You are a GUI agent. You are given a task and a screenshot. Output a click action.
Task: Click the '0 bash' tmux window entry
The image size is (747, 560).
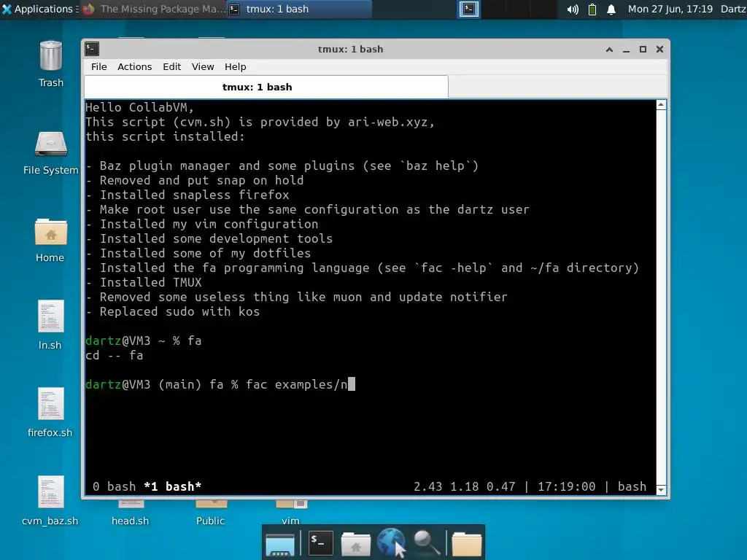pyautogui.click(x=115, y=486)
